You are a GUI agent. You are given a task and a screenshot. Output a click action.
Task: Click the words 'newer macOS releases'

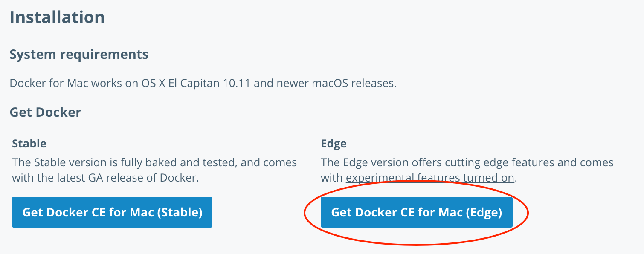click(x=336, y=83)
